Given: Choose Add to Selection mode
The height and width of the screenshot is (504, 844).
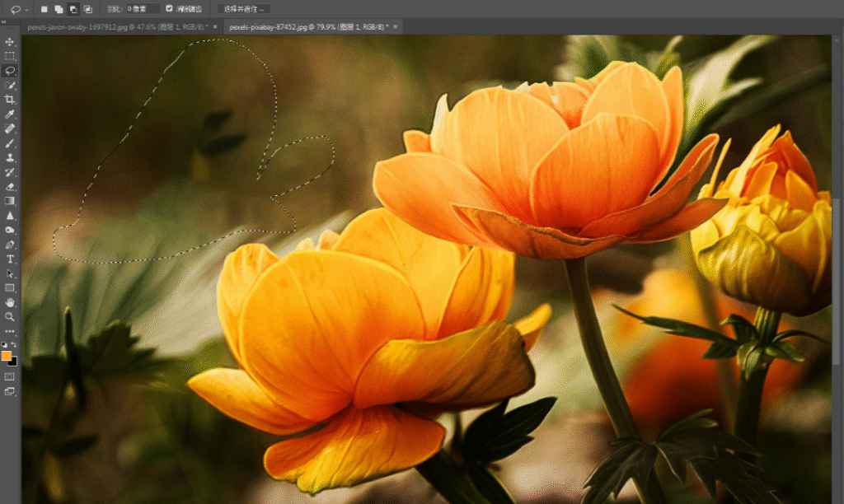Looking at the screenshot, I should pyautogui.click(x=59, y=9).
